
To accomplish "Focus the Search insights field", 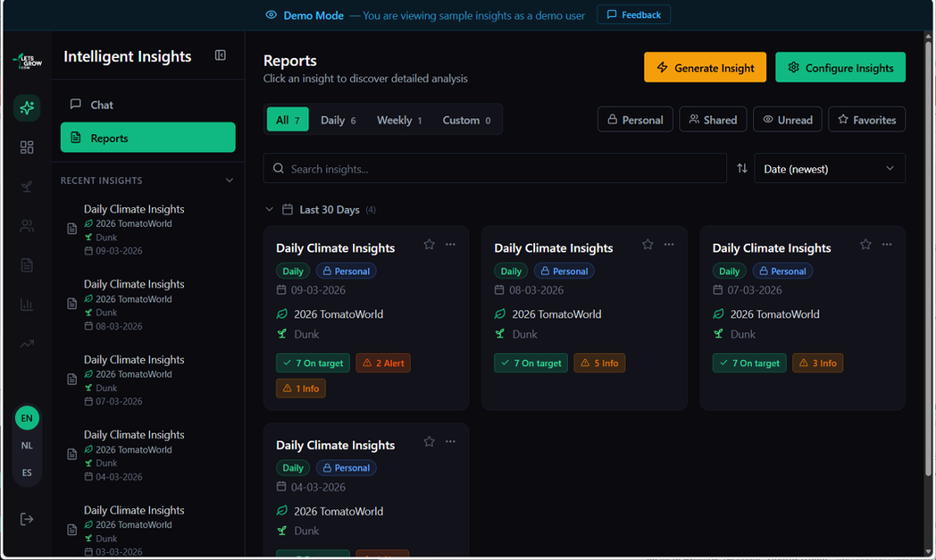I will point(495,169).
